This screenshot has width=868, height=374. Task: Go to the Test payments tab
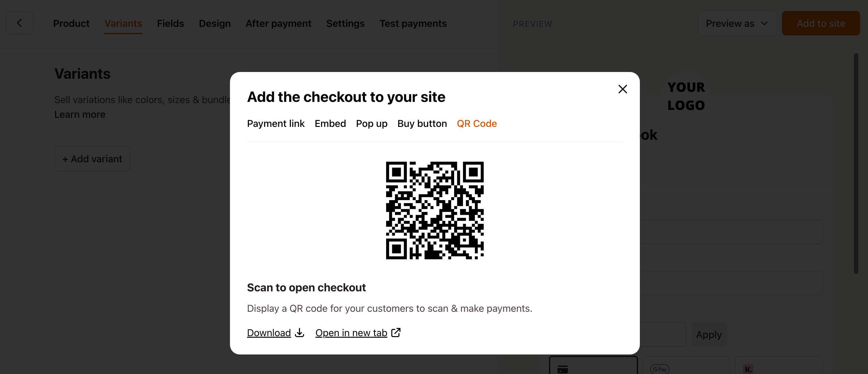(413, 23)
